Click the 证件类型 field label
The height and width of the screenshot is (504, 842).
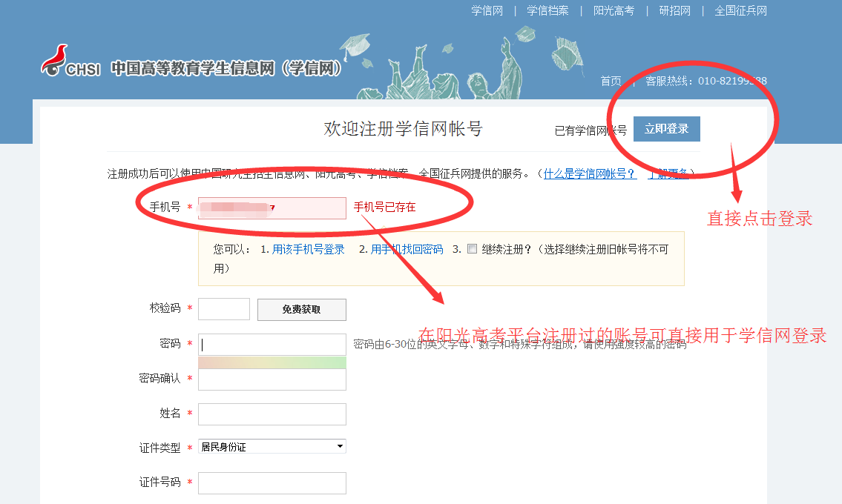point(160,448)
